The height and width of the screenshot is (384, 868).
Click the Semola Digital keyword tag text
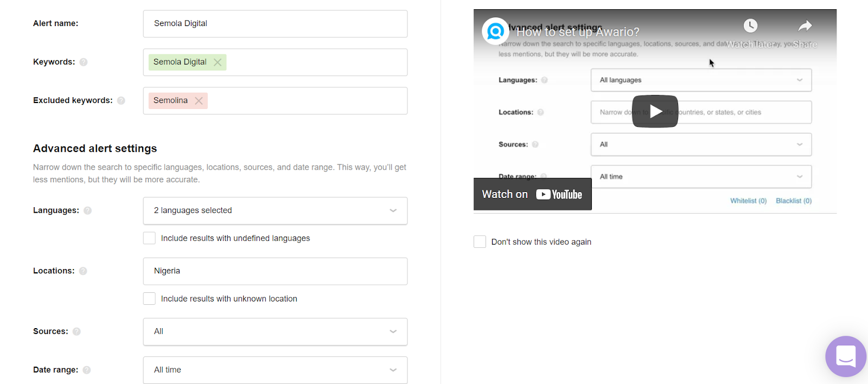pyautogui.click(x=180, y=62)
